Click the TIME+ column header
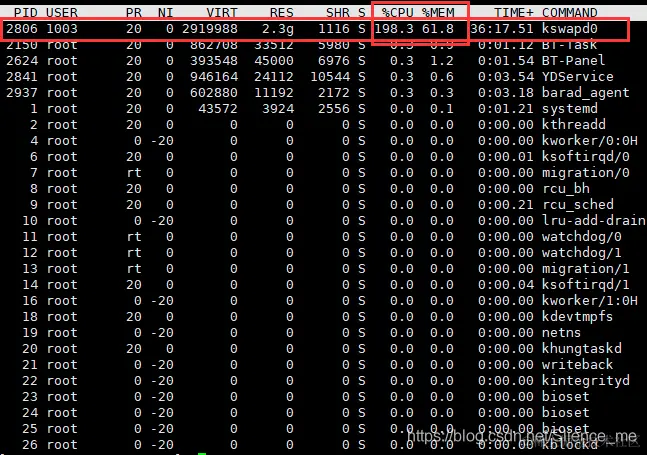The height and width of the screenshot is (455, 647). 514,12
